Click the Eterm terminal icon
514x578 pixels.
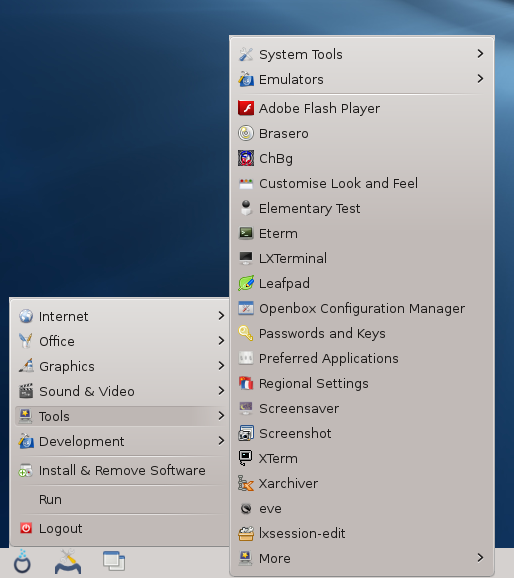click(x=246, y=233)
